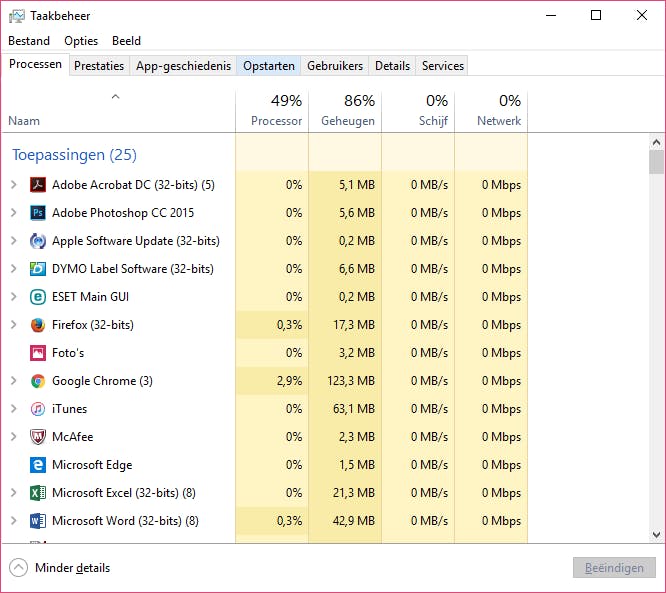The width and height of the screenshot is (666, 593).
Task: Expand the Firefox process row
Action: [x=14, y=325]
